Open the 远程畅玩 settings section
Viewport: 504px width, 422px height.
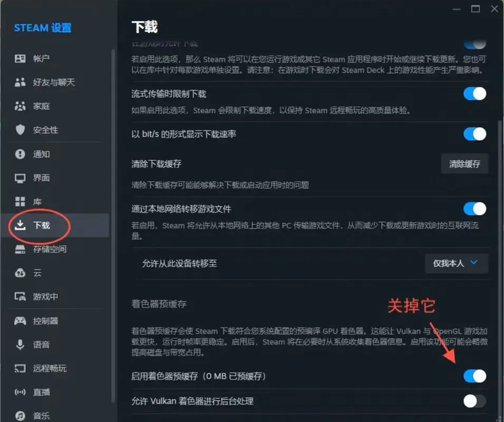[x=55, y=368]
